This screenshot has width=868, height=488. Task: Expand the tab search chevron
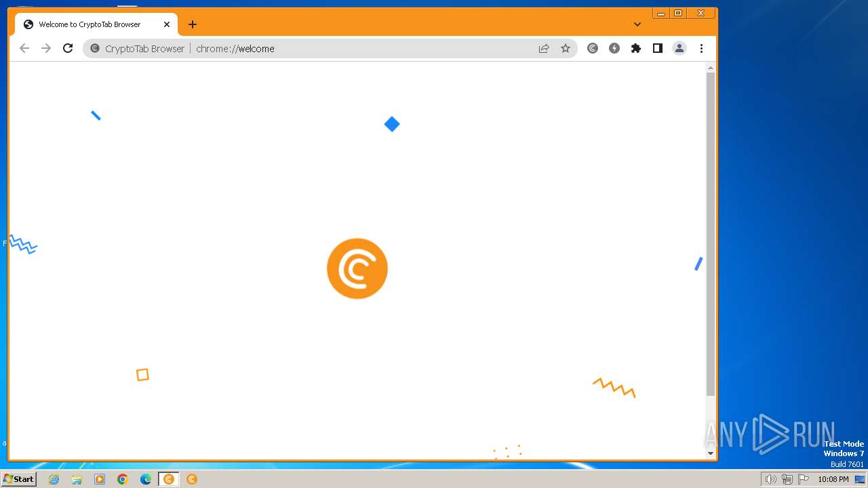(x=637, y=24)
